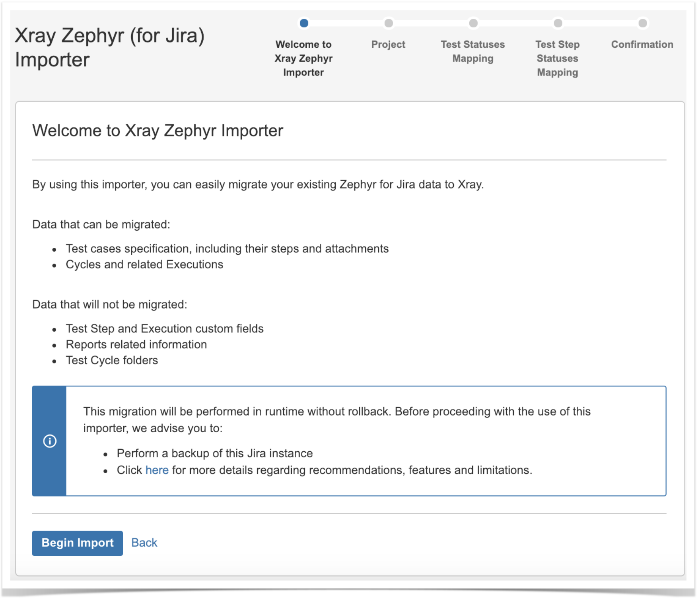The width and height of the screenshot is (700, 600).
Task: Go back using the Back link
Action: pos(144,543)
